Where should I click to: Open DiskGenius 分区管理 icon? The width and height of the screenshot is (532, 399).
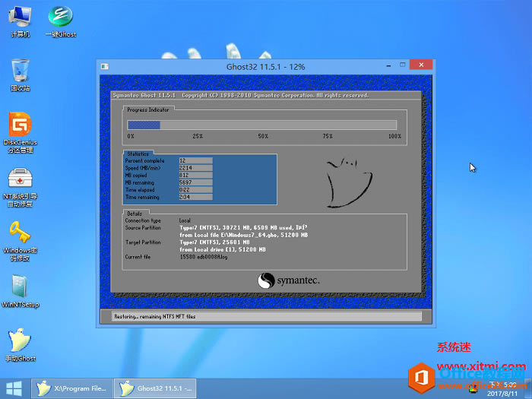[x=21, y=132]
